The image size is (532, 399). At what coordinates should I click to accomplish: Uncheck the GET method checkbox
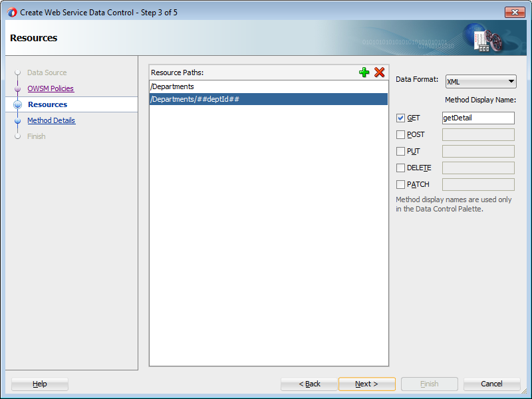click(x=400, y=118)
